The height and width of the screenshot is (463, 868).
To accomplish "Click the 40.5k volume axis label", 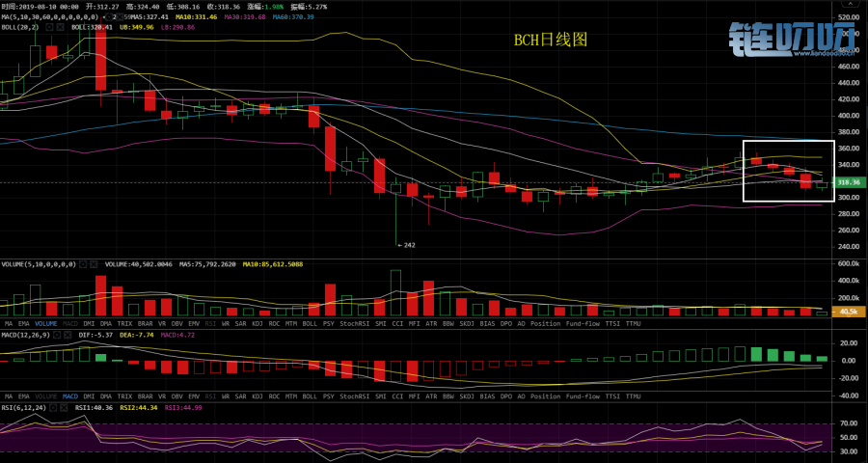I will (849, 312).
